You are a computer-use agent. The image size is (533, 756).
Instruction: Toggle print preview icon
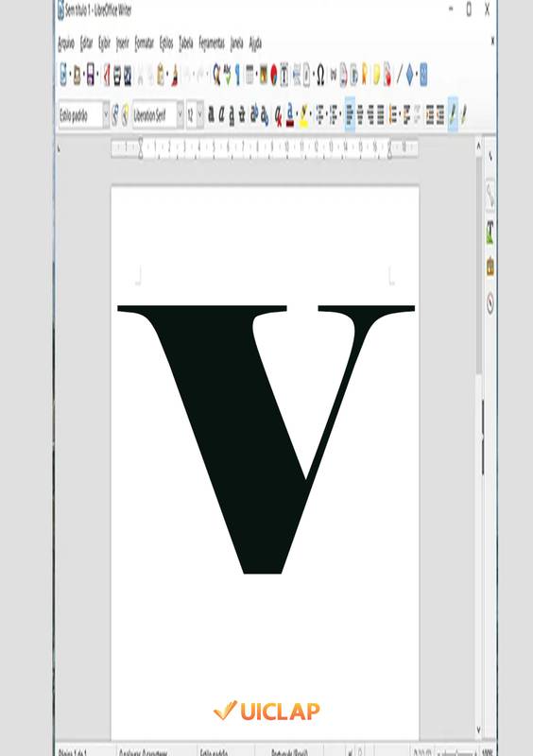(x=128, y=76)
